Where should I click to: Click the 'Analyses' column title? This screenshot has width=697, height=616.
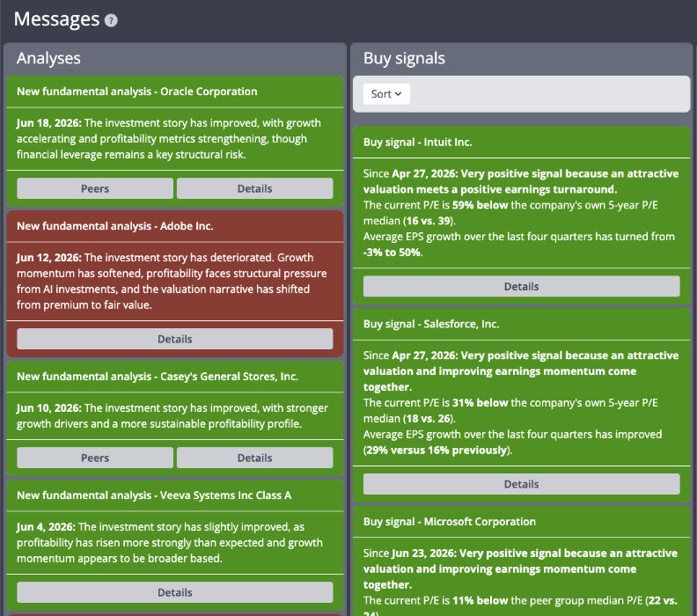tap(48, 58)
